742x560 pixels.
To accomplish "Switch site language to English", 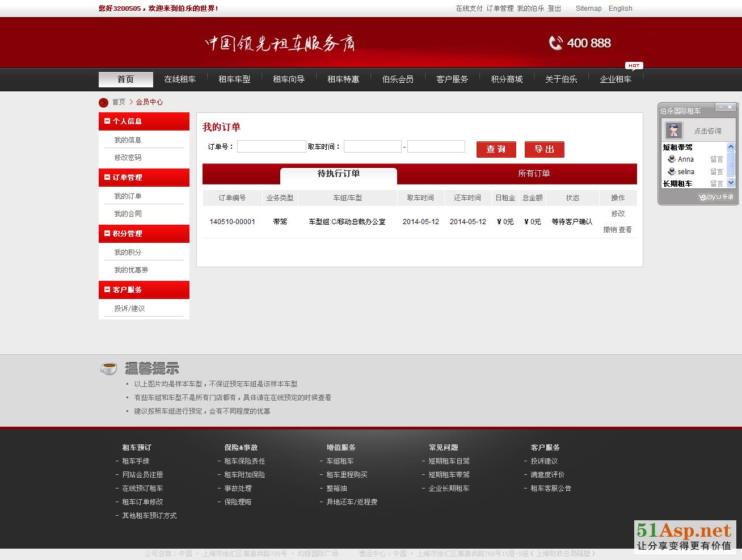I will (x=620, y=9).
